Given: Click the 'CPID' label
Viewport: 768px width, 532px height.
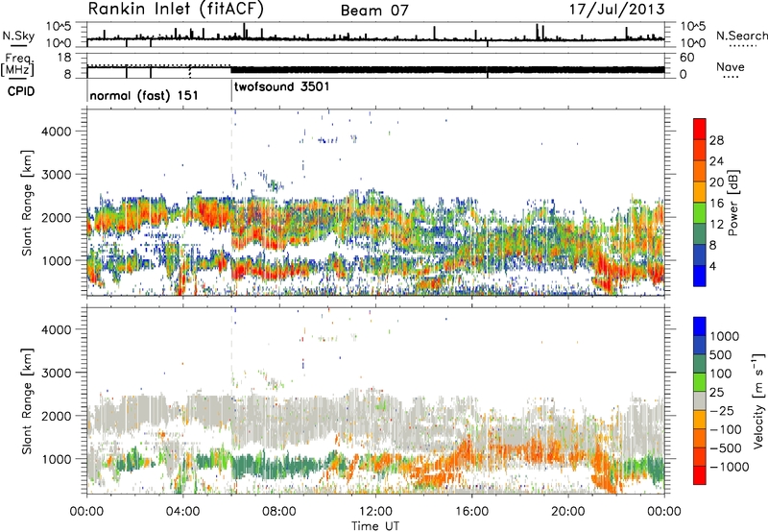Looking at the screenshot, I should pos(20,91).
